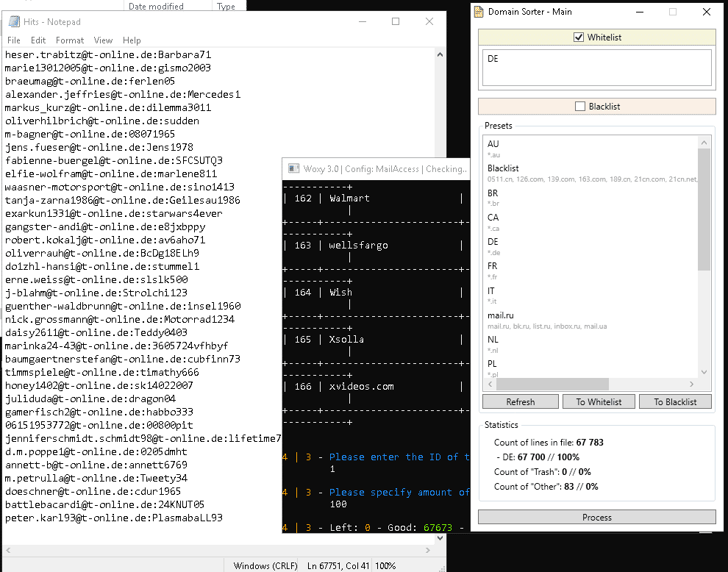Click the Count of "Trash" statistic
The height and width of the screenshot is (572, 728).
tap(542, 472)
